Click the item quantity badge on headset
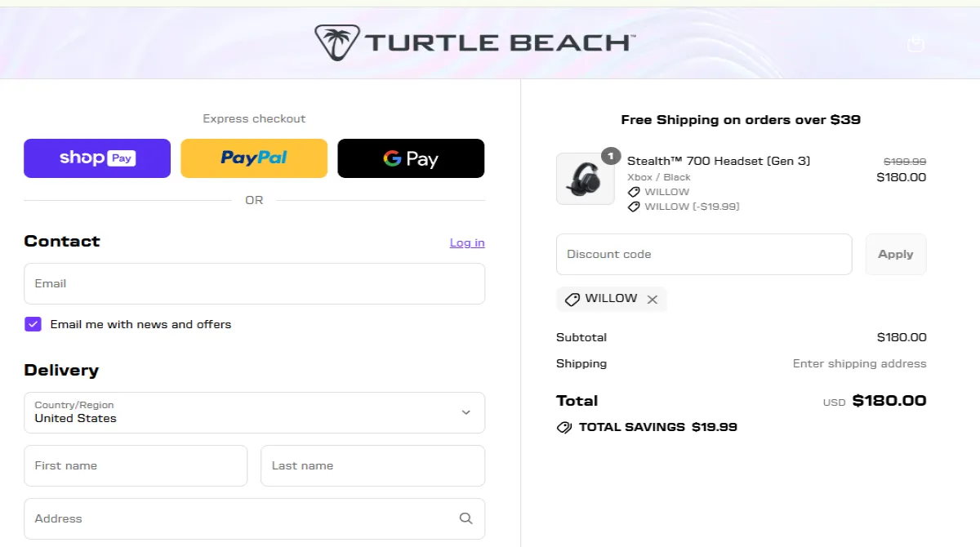 (x=611, y=156)
